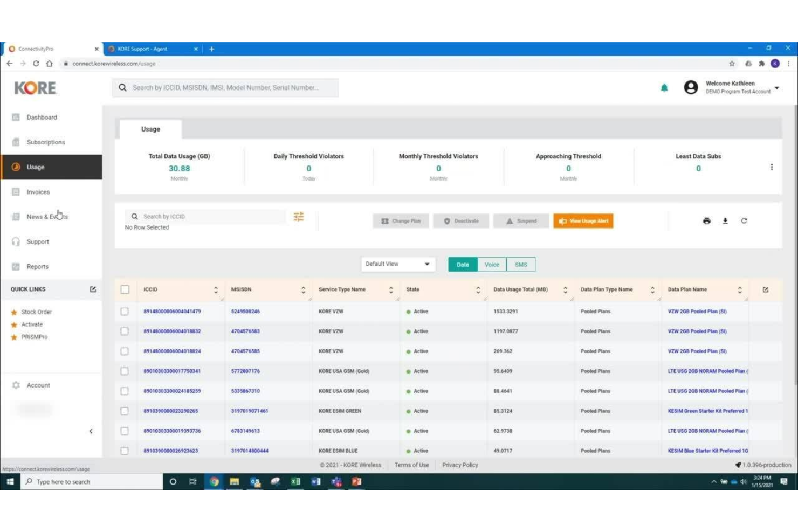The width and height of the screenshot is (798, 532).
Task: Open the print icon above the usage table
Action: pos(707,220)
